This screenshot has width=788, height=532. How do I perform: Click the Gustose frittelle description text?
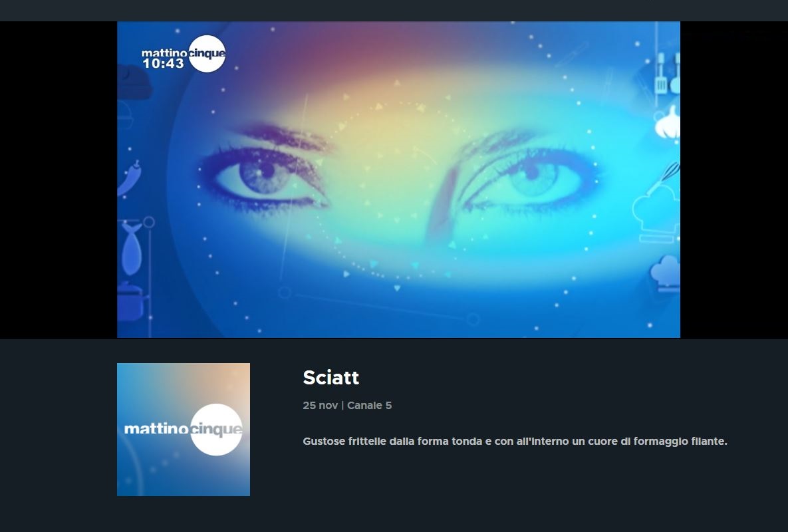515,441
